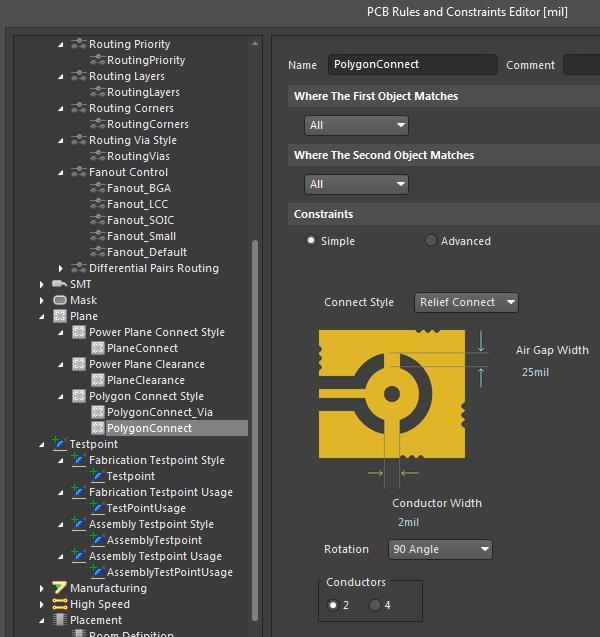The width and height of the screenshot is (600, 637).
Task: Click the scroll-up arrow of rules tree
Action: click(x=255, y=43)
